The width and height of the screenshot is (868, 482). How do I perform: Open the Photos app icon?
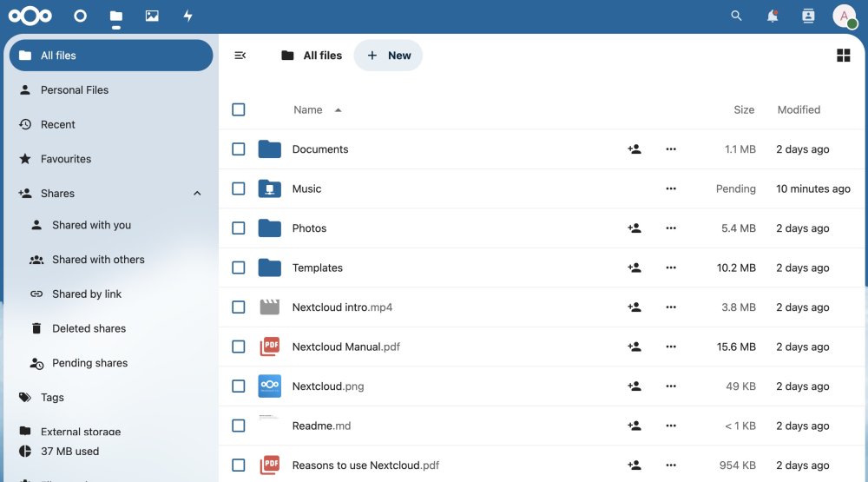[x=152, y=16]
